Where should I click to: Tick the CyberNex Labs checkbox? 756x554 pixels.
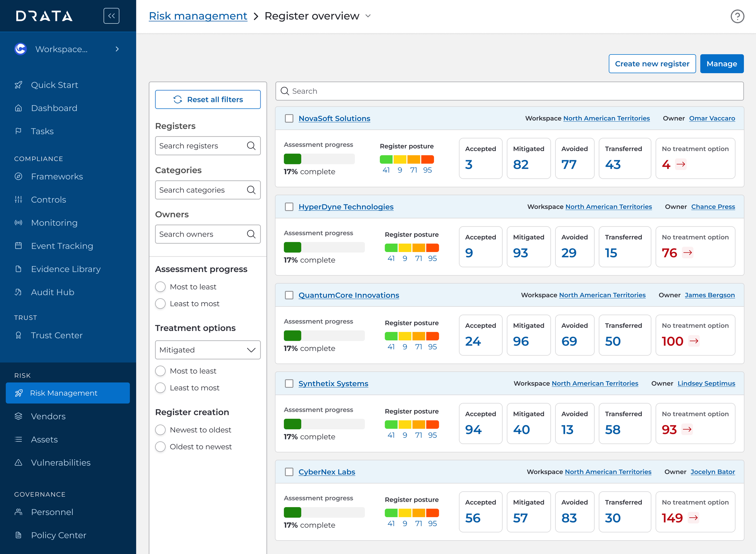coord(289,472)
